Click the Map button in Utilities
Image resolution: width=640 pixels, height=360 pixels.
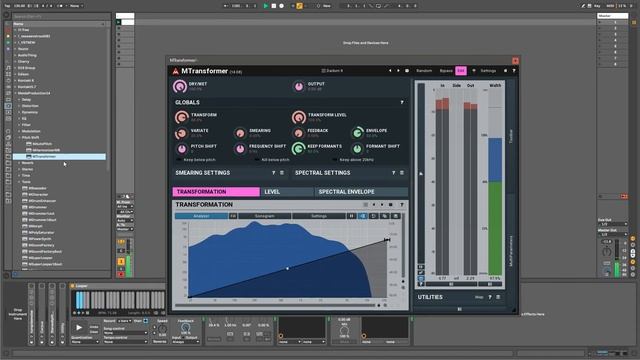(x=479, y=297)
